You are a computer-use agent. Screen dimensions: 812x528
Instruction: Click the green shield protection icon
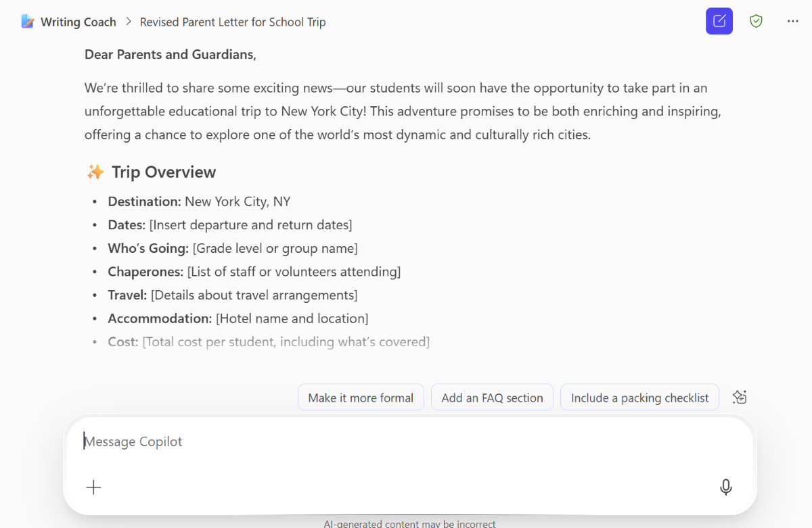[x=756, y=21]
